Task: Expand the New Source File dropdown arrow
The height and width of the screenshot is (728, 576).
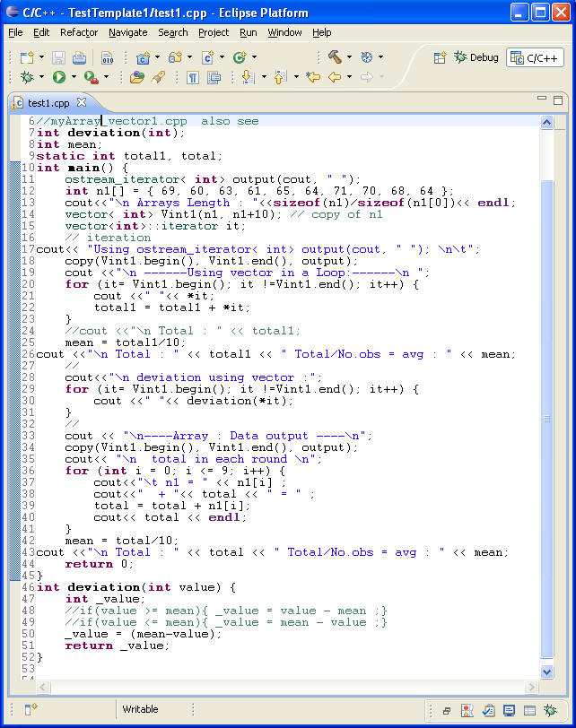Action: [x=222, y=57]
